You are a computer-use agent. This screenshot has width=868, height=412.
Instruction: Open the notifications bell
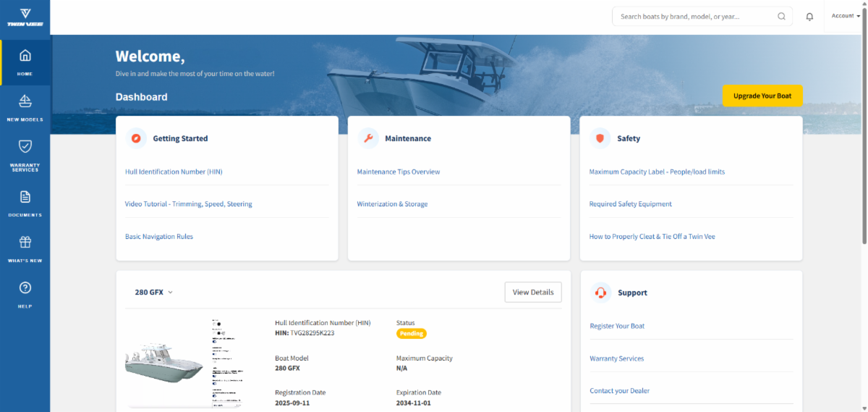click(x=809, y=17)
